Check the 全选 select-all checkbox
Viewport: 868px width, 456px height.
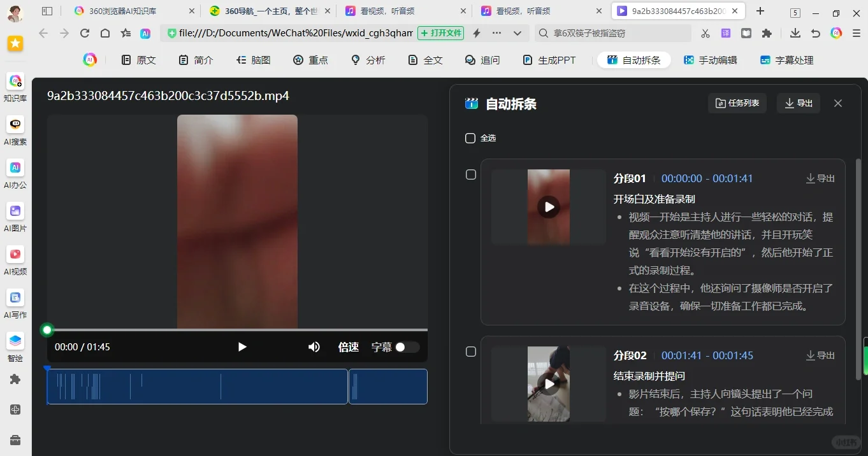coord(470,138)
